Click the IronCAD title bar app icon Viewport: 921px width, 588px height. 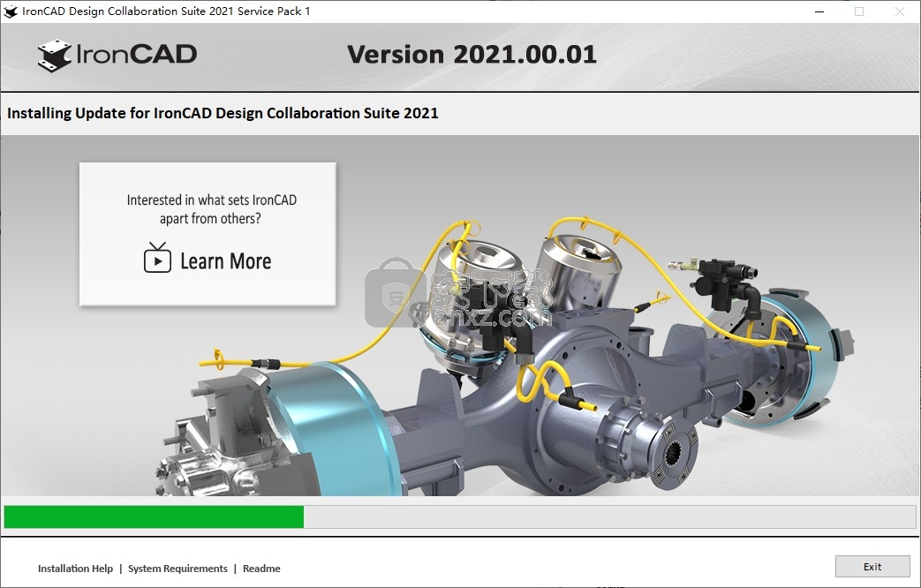point(10,11)
